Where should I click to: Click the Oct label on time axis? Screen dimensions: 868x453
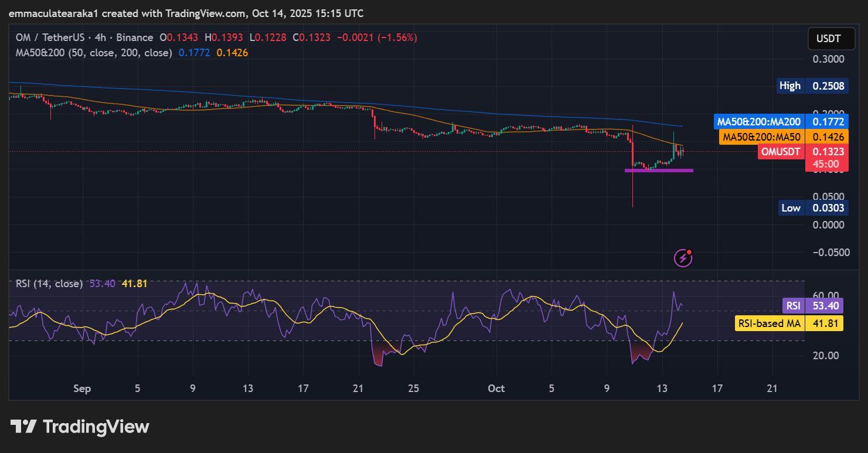[x=496, y=389]
